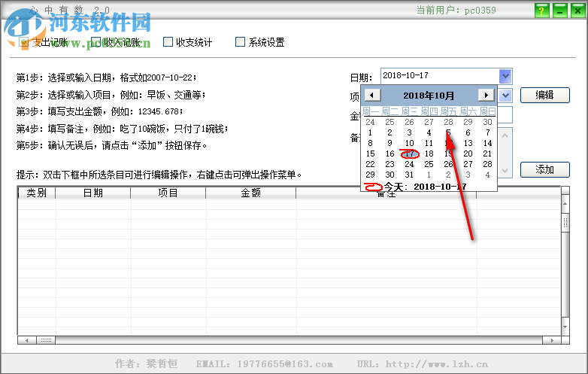Screen dimensions: 588x374
Task: Pick day 13 in the calendar
Action: pyautogui.click(x=468, y=143)
